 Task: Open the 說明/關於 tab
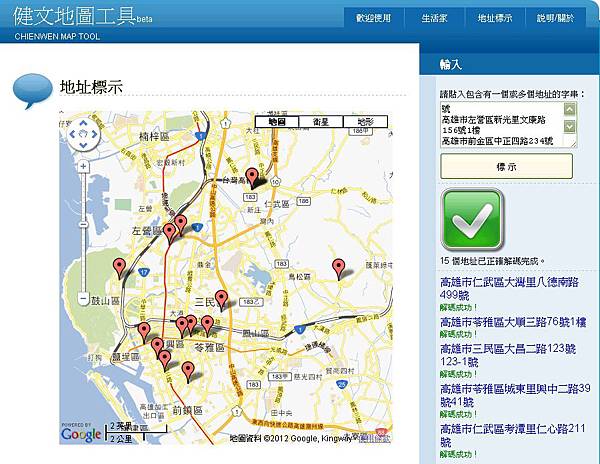click(555, 18)
